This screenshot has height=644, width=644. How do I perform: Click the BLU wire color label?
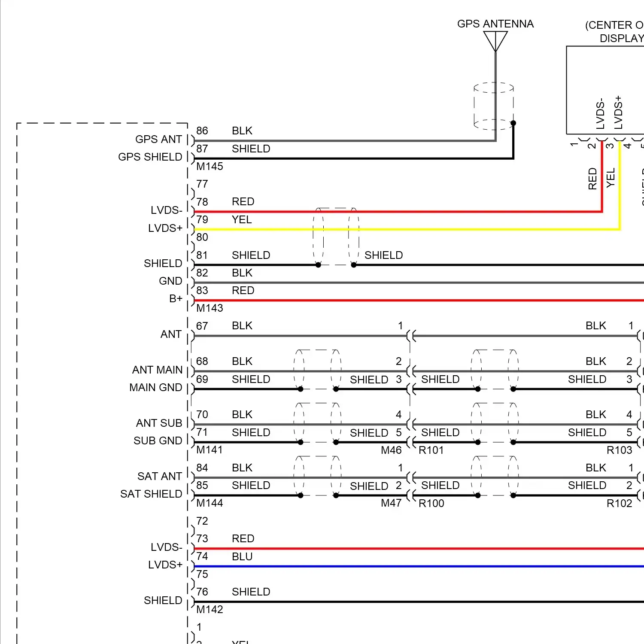pos(242,556)
